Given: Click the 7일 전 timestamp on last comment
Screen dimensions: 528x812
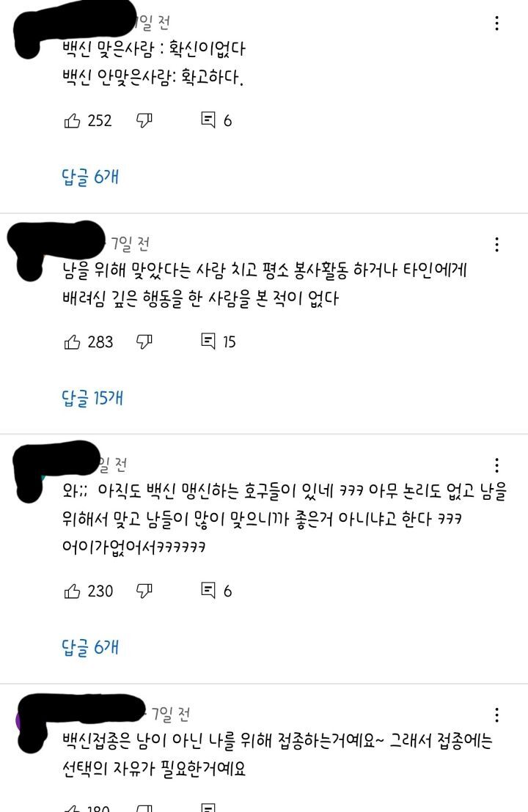Looking at the screenshot, I should [171, 714].
